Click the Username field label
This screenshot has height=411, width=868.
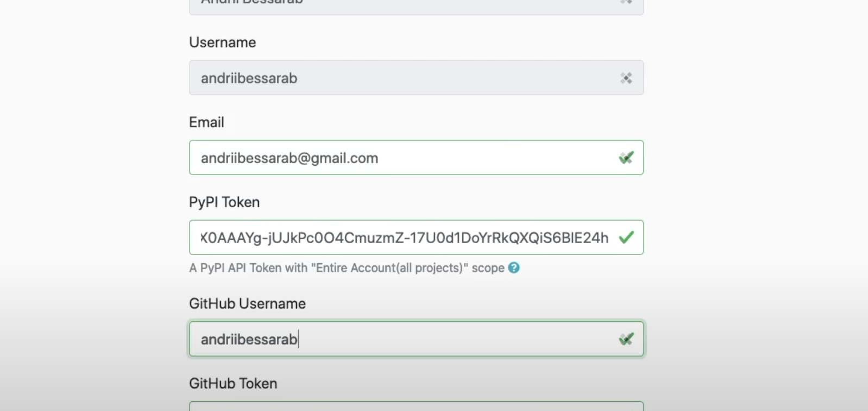[222, 42]
